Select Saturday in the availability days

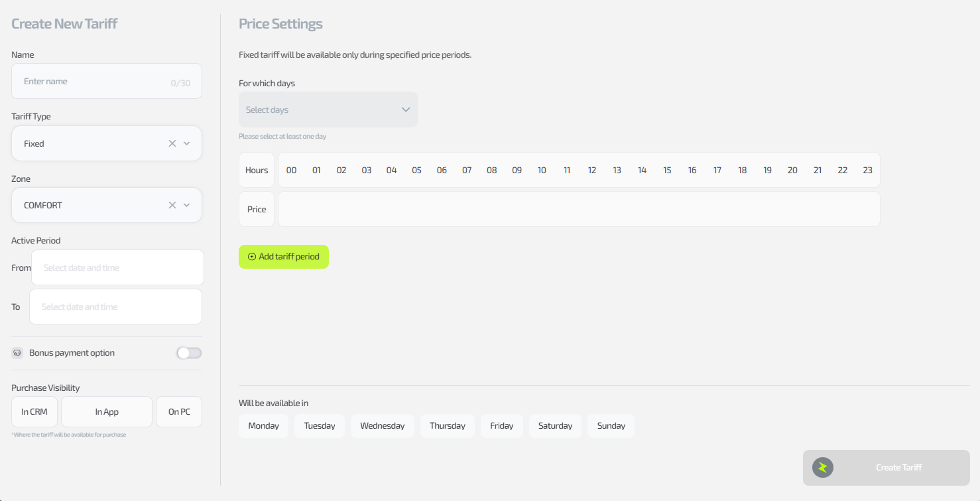pyautogui.click(x=555, y=426)
